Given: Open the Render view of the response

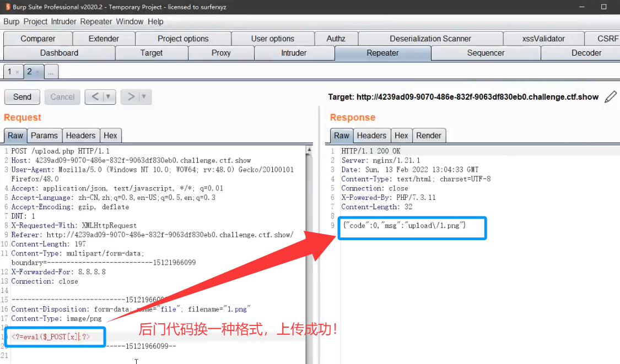Looking at the screenshot, I should [x=429, y=135].
